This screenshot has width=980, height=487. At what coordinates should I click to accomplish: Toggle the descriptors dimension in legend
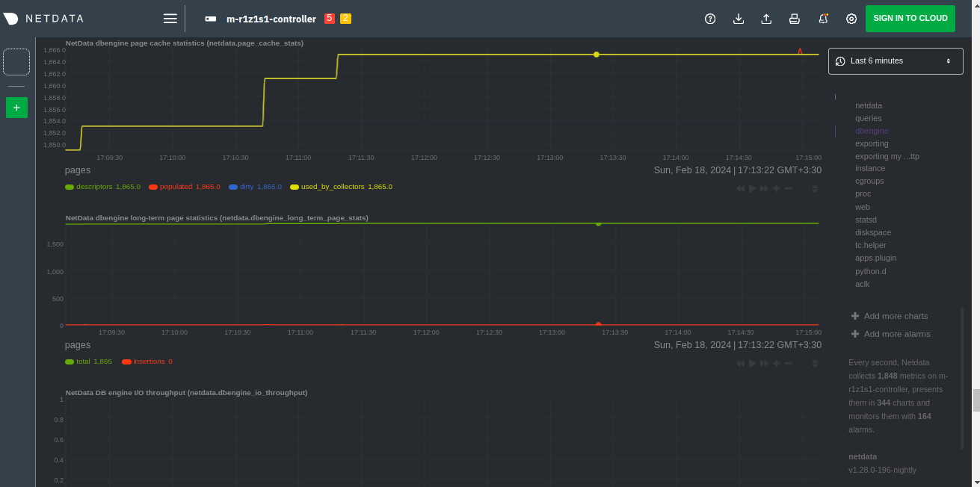[x=93, y=187]
